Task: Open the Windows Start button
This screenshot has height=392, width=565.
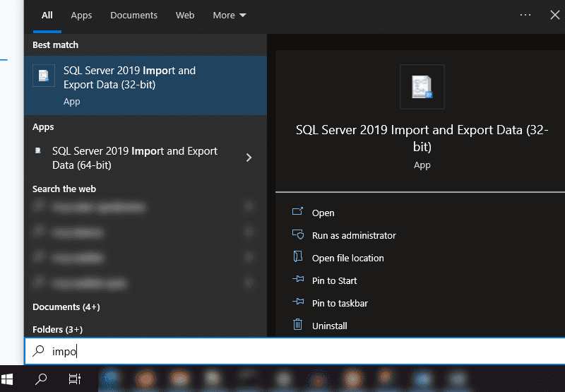Action: coord(7,379)
